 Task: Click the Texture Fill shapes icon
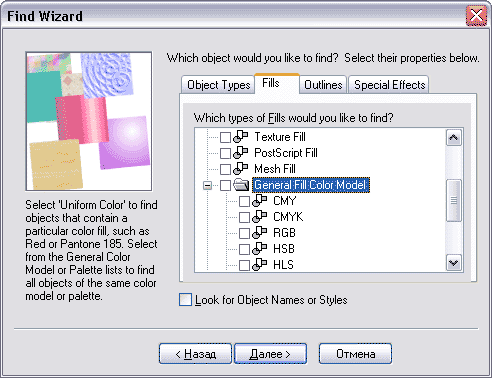(240, 137)
